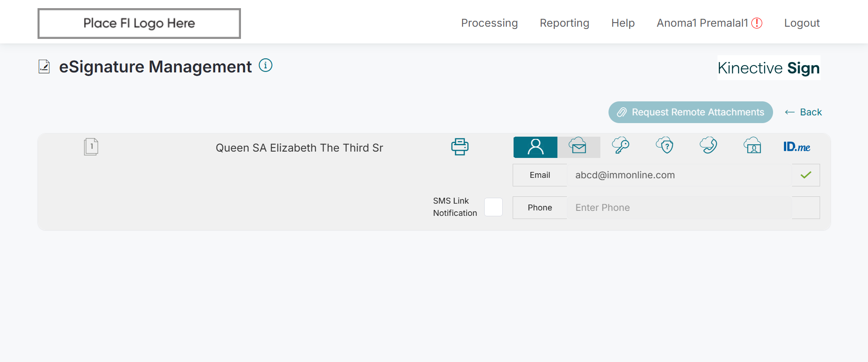Select the in-person signer icon

[x=535, y=147]
